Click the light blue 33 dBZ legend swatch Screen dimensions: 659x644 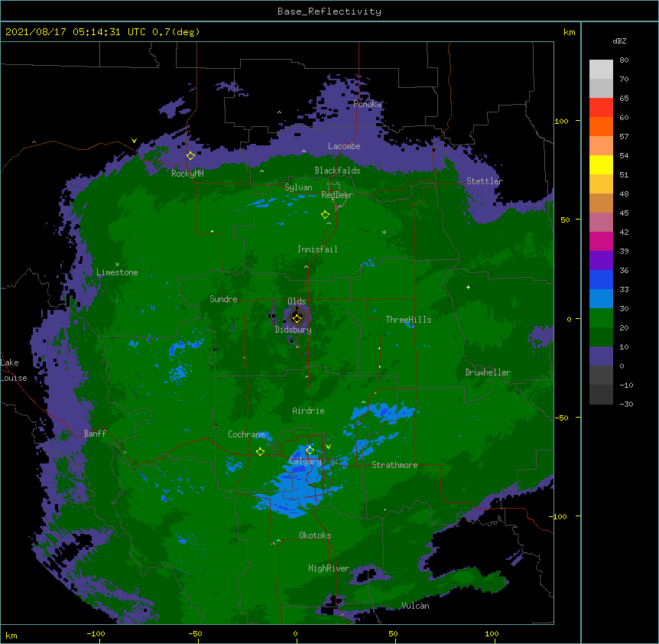[601, 299]
